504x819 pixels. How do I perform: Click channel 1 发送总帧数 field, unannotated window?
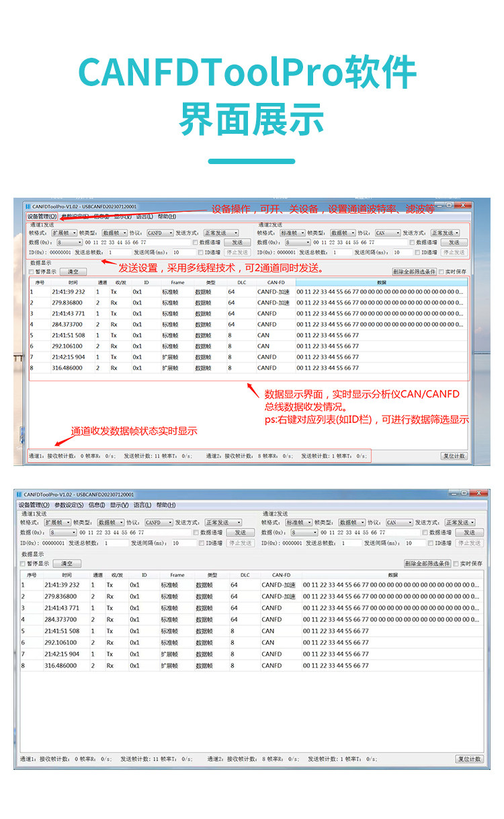point(116,543)
